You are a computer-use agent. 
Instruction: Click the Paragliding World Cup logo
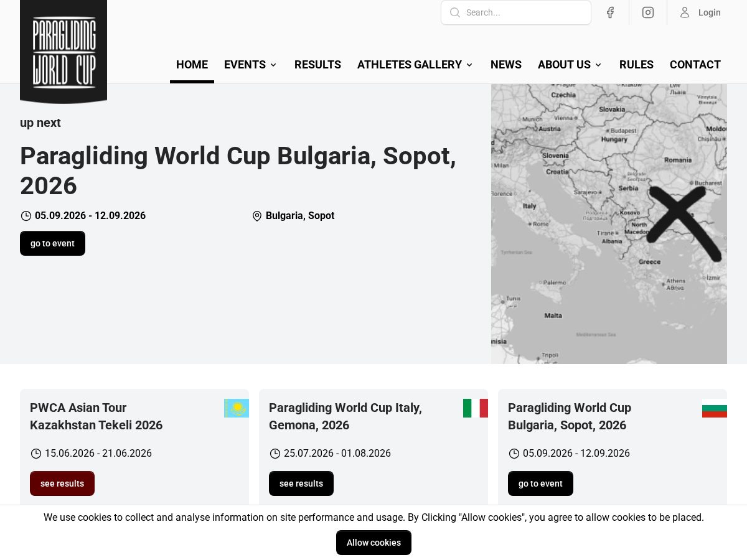(x=63, y=51)
